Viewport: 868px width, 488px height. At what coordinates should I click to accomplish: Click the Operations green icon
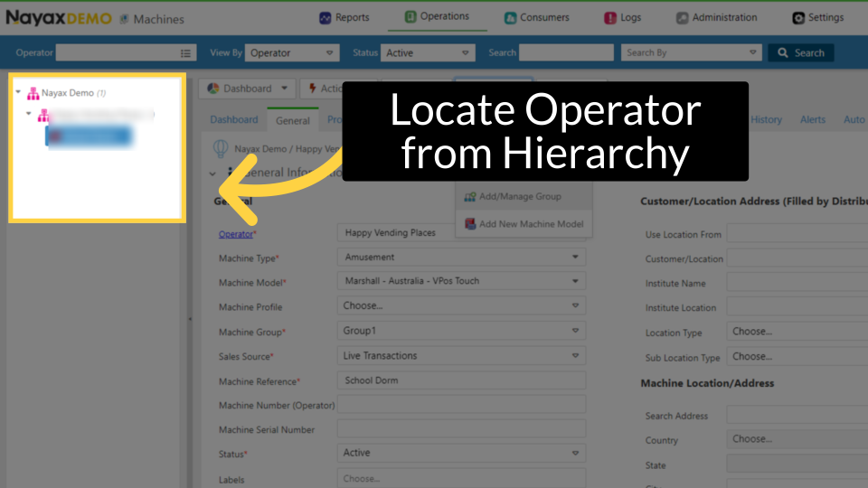click(x=410, y=16)
